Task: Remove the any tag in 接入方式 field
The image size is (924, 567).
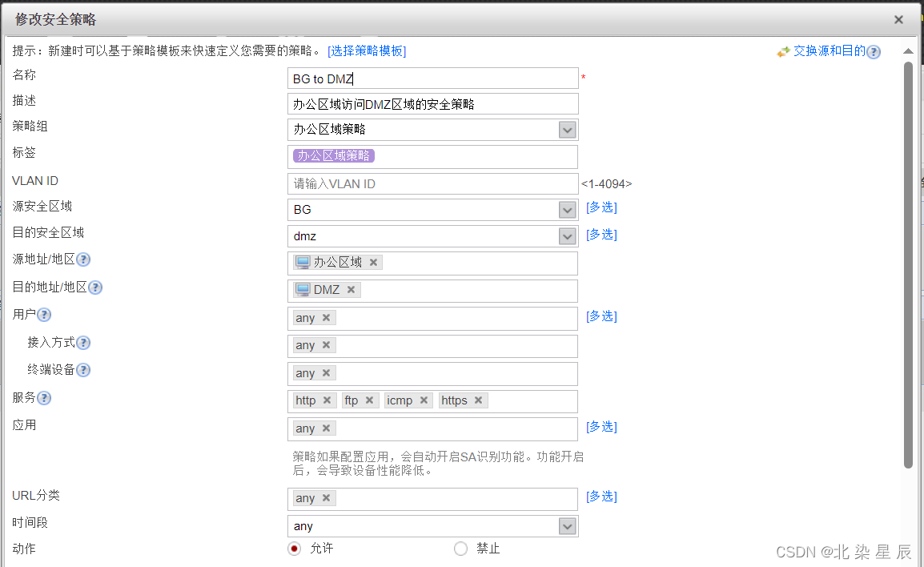Action: pos(326,345)
